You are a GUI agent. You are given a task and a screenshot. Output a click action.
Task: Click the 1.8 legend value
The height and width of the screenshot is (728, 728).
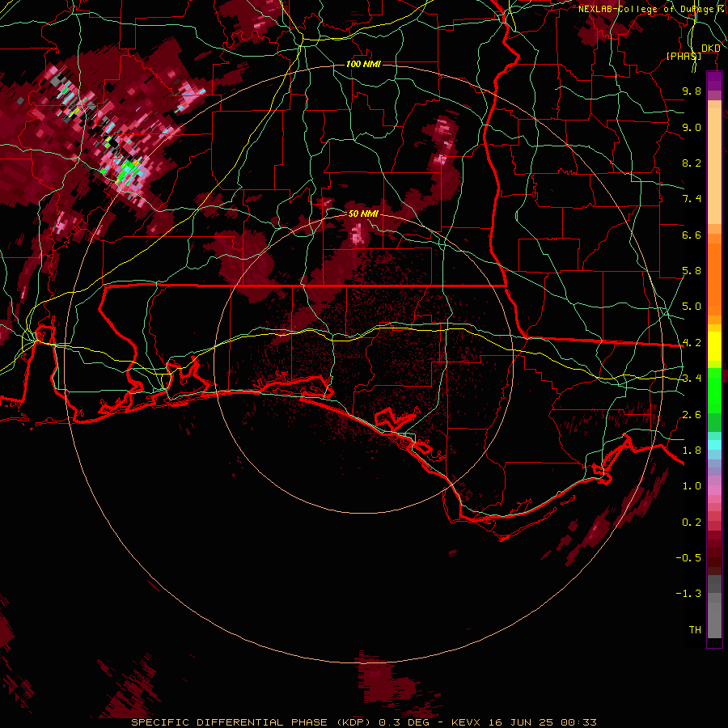[692, 451]
